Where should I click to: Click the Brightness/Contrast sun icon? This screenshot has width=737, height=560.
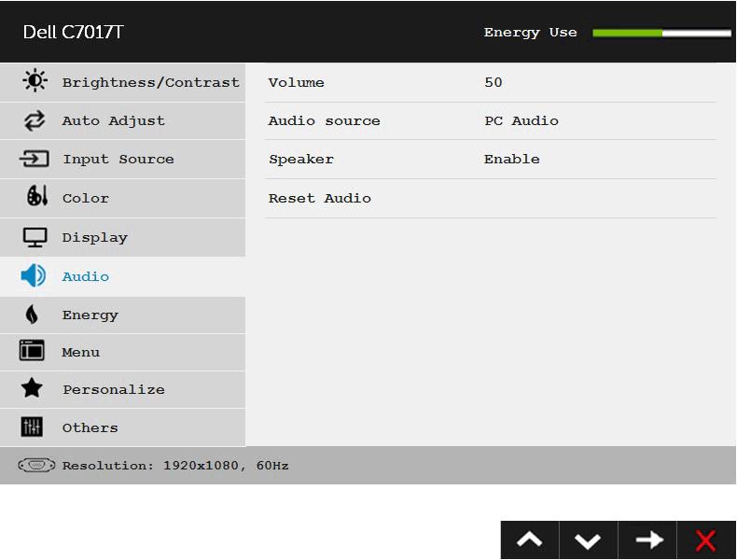tap(35, 81)
